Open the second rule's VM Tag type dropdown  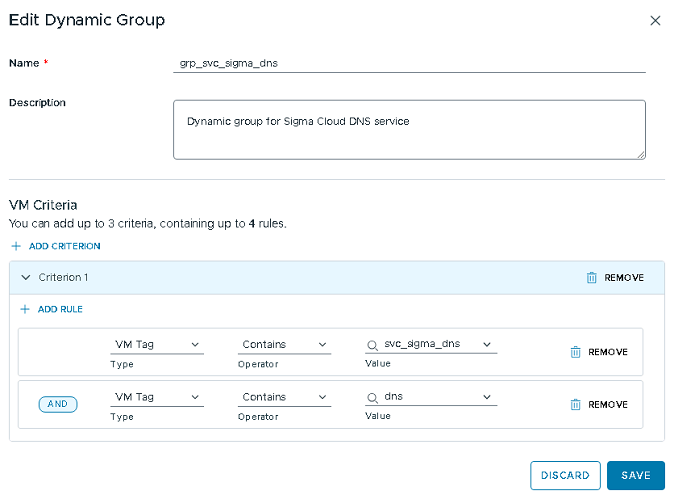tap(157, 397)
